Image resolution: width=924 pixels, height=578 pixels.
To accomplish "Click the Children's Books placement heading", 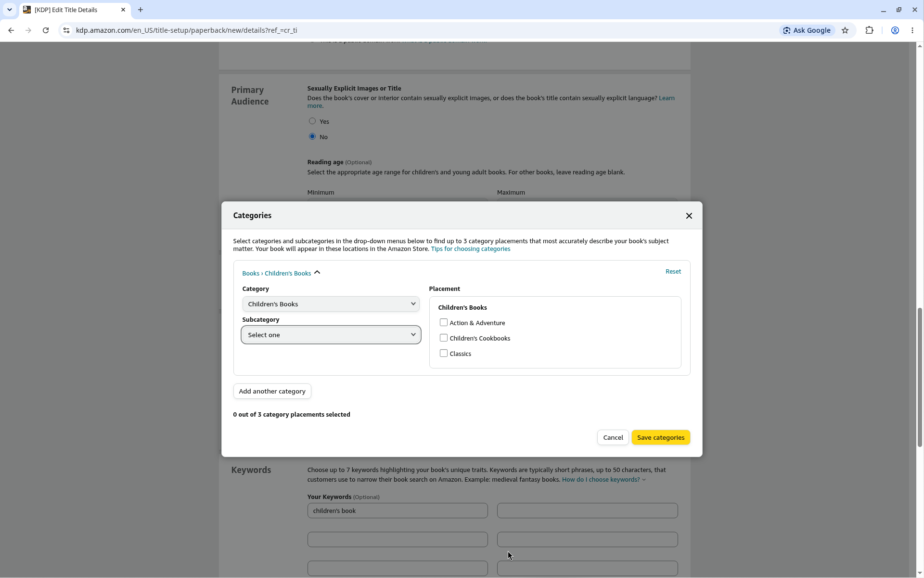I will (x=462, y=307).
